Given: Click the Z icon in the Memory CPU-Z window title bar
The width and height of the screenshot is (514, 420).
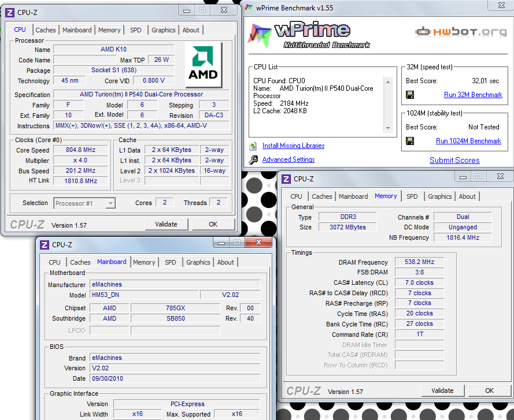Looking at the screenshot, I should coord(286,179).
